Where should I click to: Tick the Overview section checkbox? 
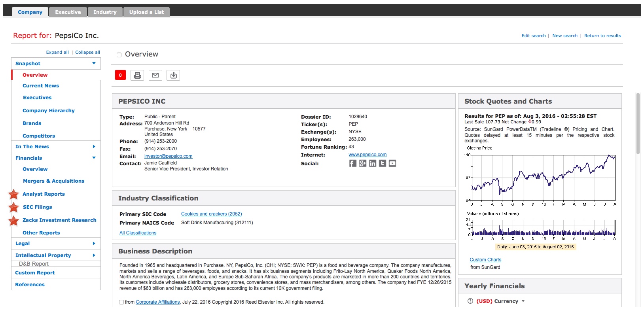tap(119, 55)
